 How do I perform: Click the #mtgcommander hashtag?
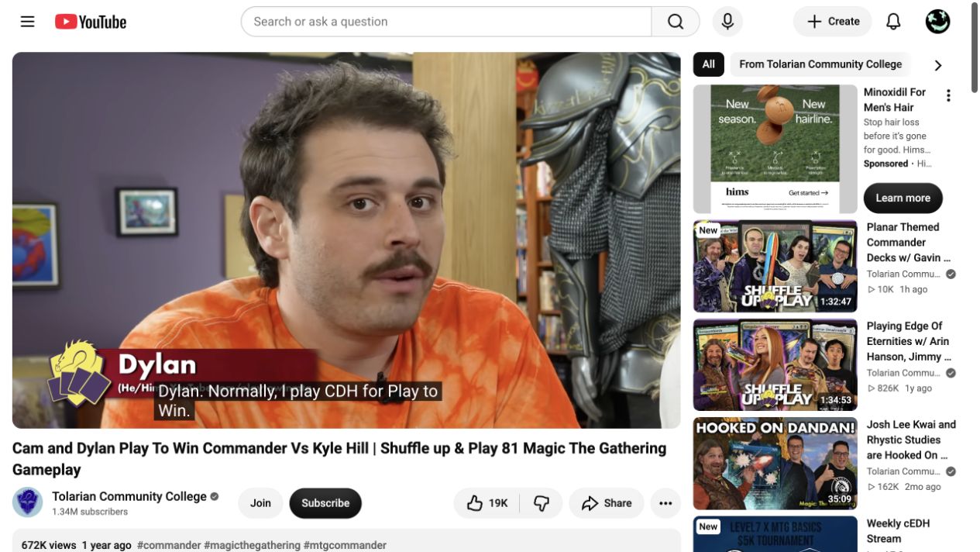pos(345,545)
